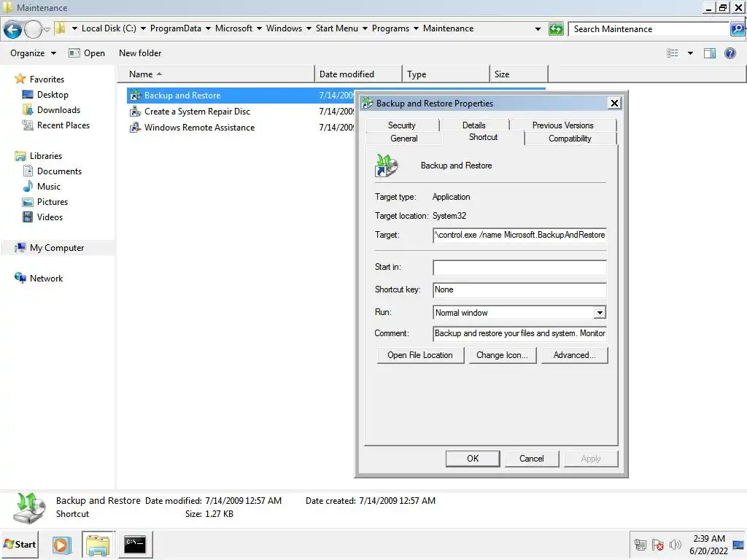Click the Start in text field
The width and height of the screenshot is (747, 560).
pyautogui.click(x=519, y=267)
